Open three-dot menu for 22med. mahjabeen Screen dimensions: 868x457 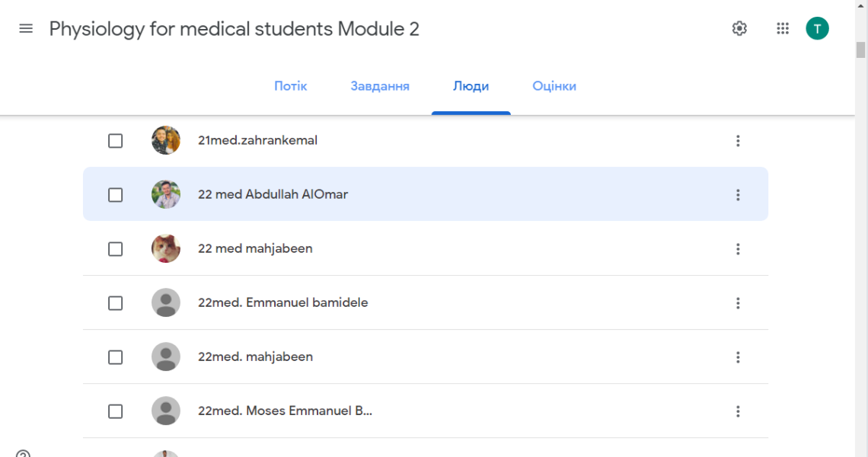[x=738, y=357]
